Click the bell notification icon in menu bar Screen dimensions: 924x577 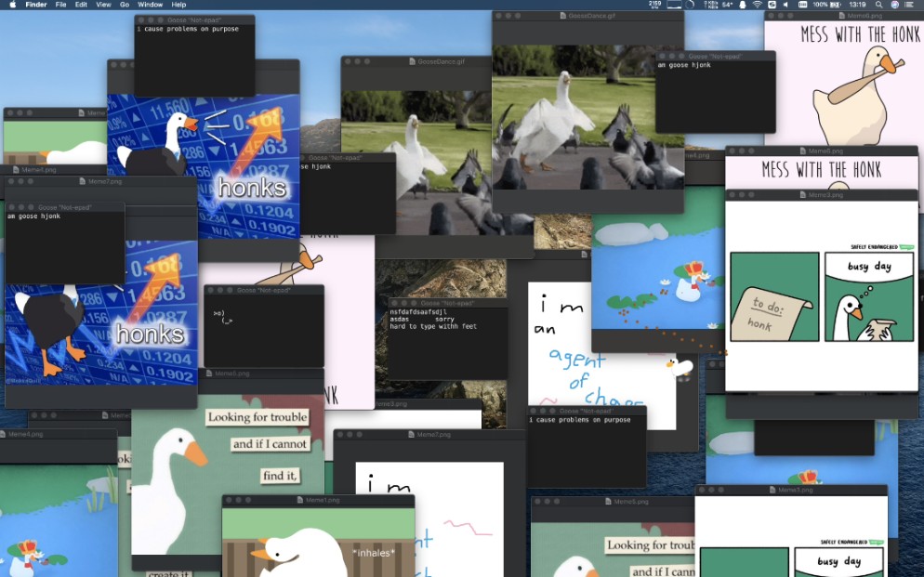click(x=743, y=4)
